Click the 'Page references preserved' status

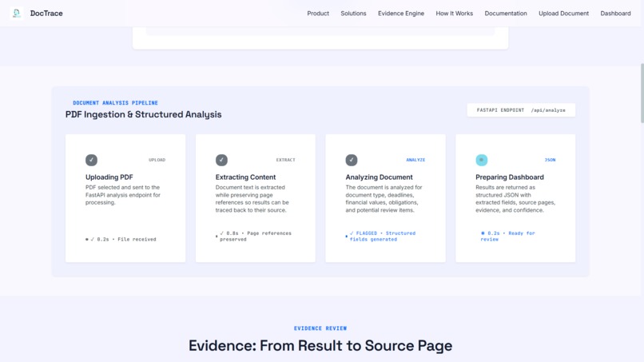coord(253,237)
